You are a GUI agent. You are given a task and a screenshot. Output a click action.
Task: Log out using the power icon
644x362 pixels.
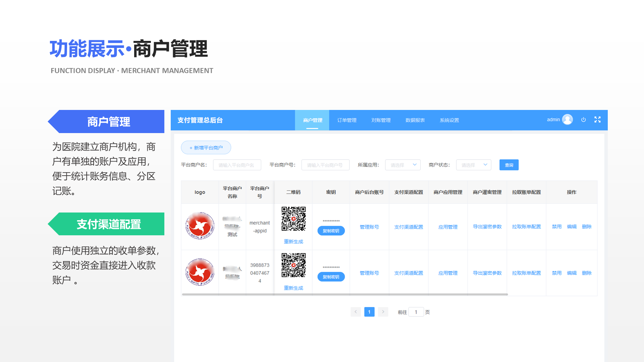(584, 119)
